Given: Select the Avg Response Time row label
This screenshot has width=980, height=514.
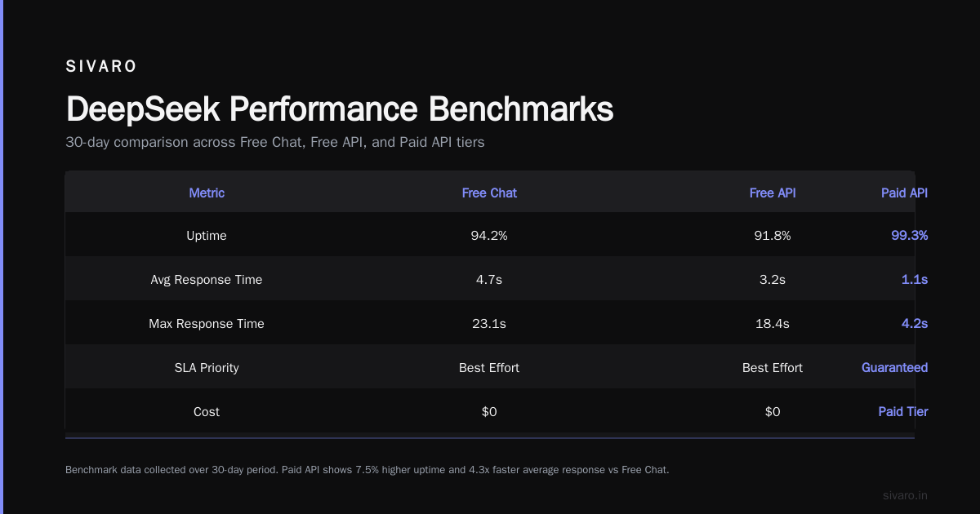Looking at the screenshot, I should [x=207, y=280].
